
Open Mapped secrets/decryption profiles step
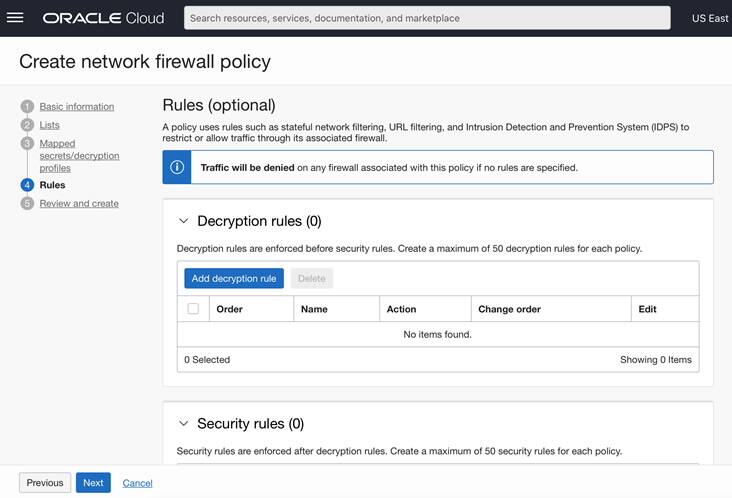tap(79, 155)
